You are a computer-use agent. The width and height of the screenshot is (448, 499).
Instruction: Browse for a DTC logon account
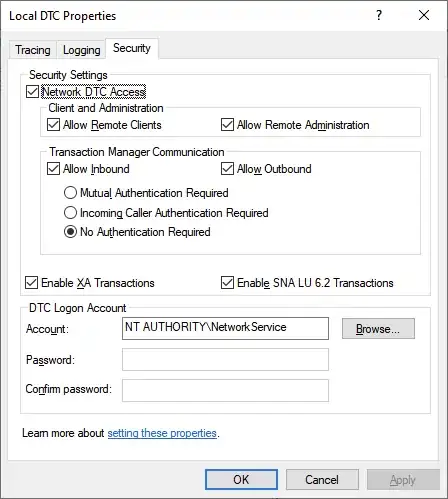(378, 329)
